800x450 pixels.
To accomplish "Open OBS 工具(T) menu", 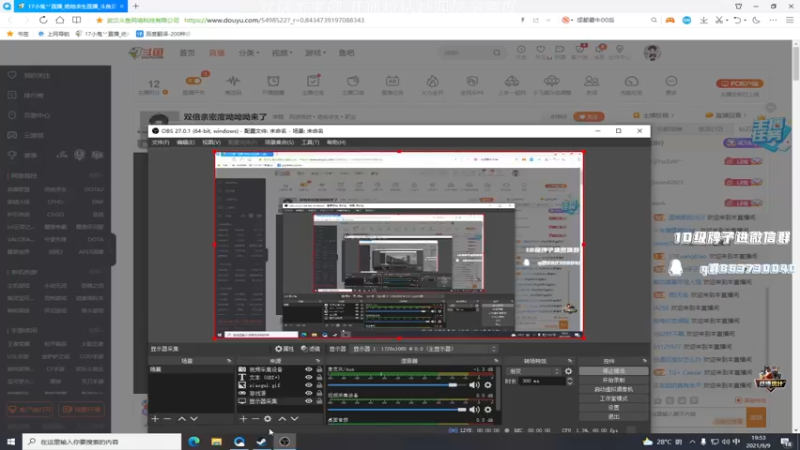I will click(310, 142).
